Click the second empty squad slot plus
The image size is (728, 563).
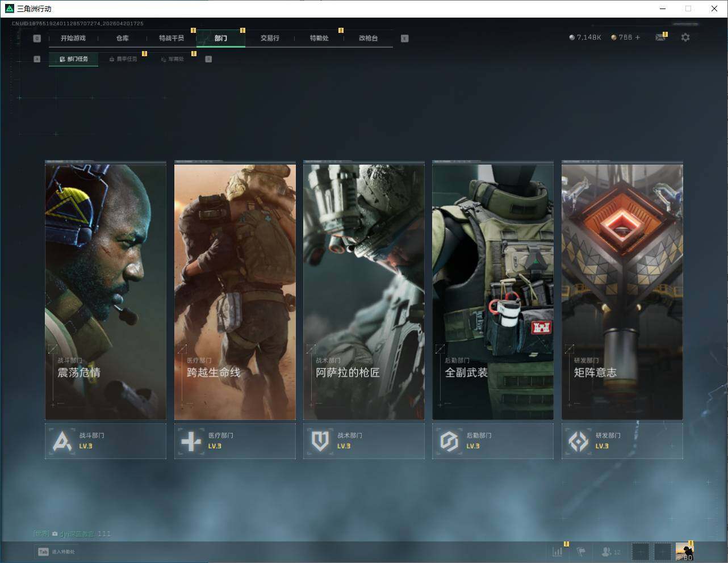pos(663,551)
